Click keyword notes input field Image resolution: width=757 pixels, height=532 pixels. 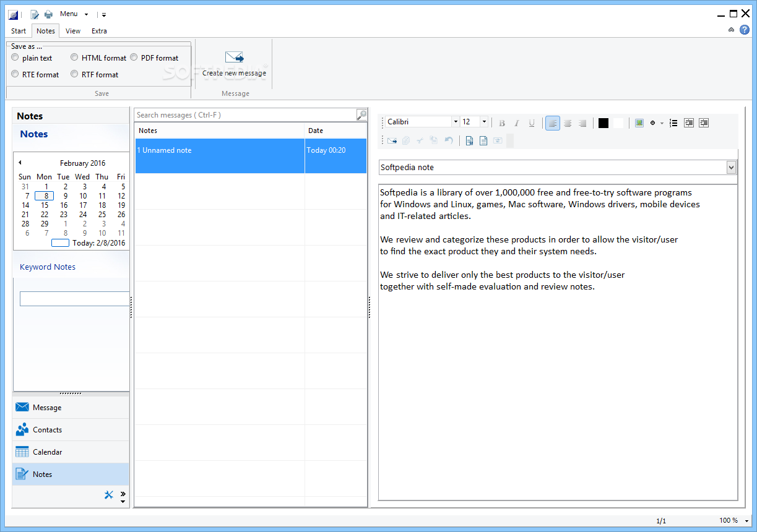coord(74,299)
